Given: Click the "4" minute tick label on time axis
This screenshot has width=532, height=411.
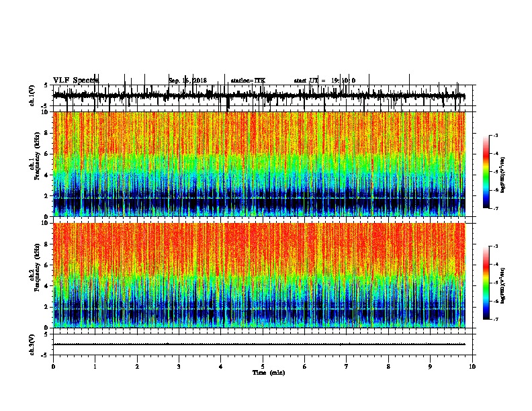Looking at the screenshot, I should pyautogui.click(x=220, y=367).
